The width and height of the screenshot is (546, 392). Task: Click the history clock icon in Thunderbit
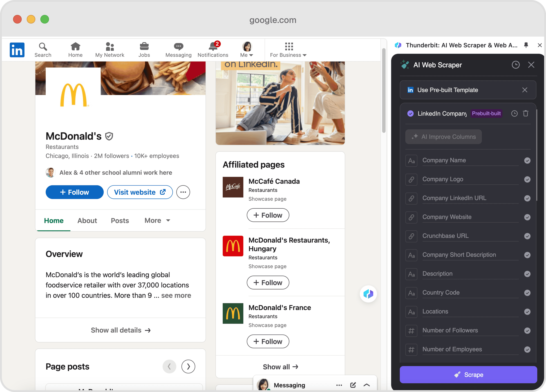pyautogui.click(x=516, y=65)
